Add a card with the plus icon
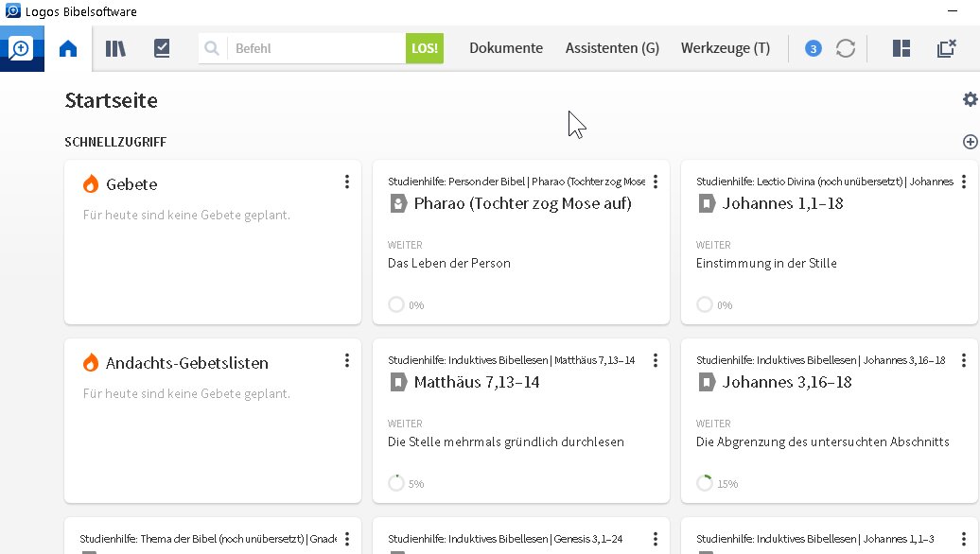This screenshot has height=554, width=980. click(970, 142)
